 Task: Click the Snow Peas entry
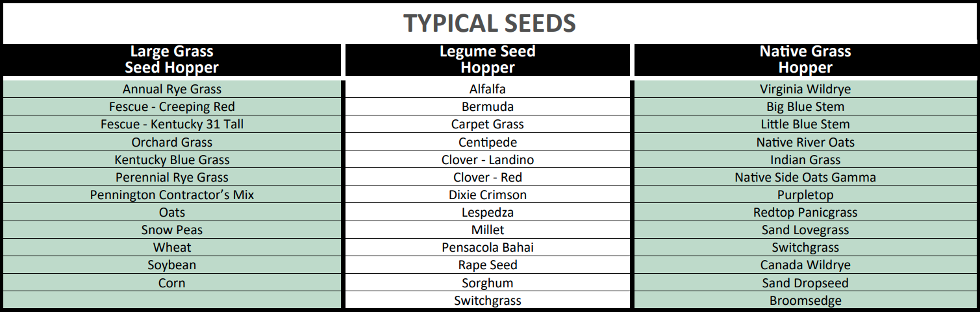tap(172, 230)
